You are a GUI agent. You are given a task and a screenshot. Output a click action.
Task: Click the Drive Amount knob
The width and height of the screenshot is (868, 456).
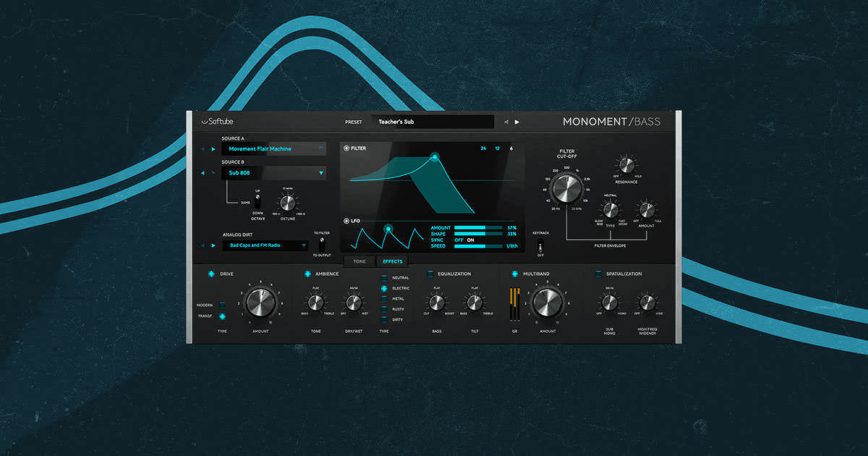tap(260, 303)
